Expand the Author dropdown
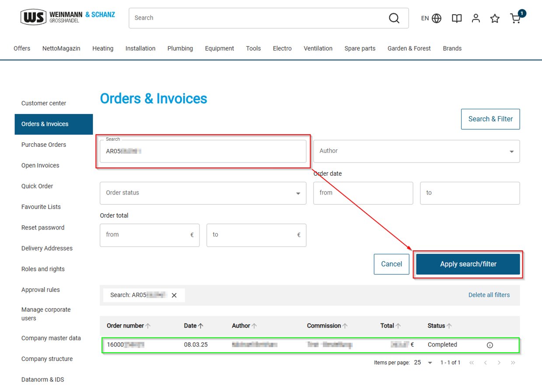Image resolution: width=542 pixels, height=392 pixels. click(416, 151)
